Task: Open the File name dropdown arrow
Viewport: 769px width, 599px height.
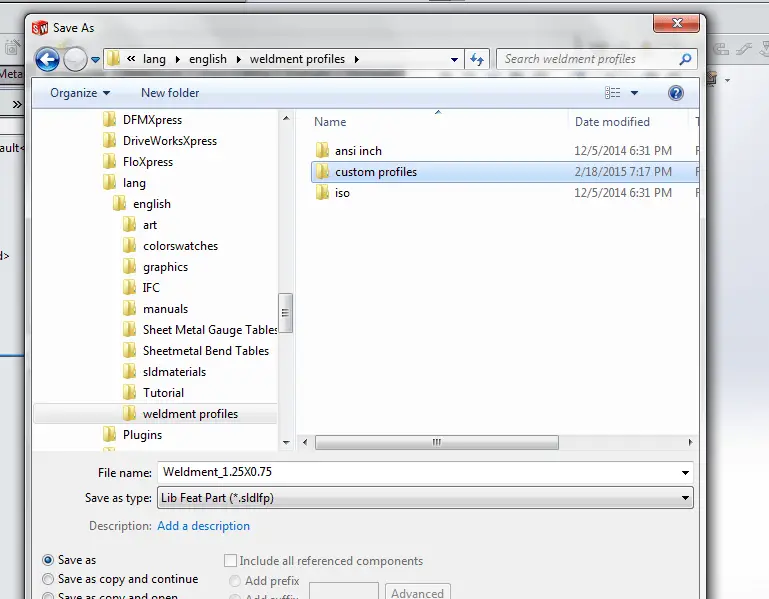Action: (685, 473)
